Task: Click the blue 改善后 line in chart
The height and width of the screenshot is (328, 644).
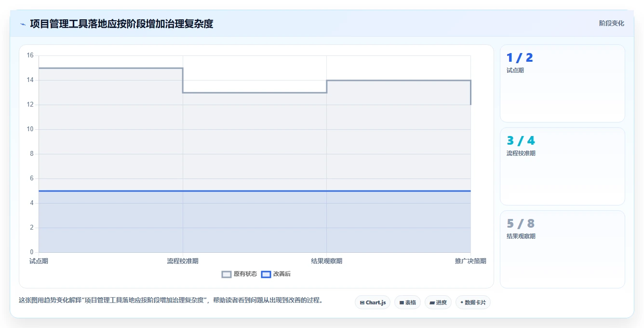Action: 255,191
